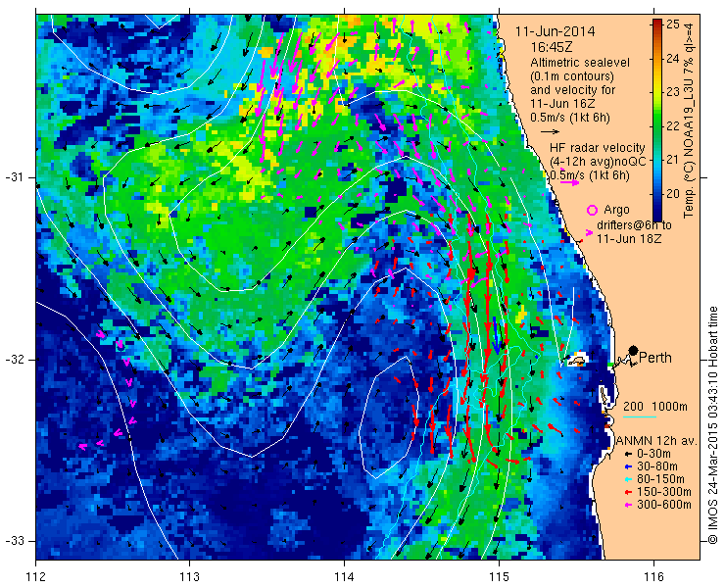The image size is (725, 588).
Task: Click the '11-Jun 18Z' drifter date text
Action: point(629,239)
